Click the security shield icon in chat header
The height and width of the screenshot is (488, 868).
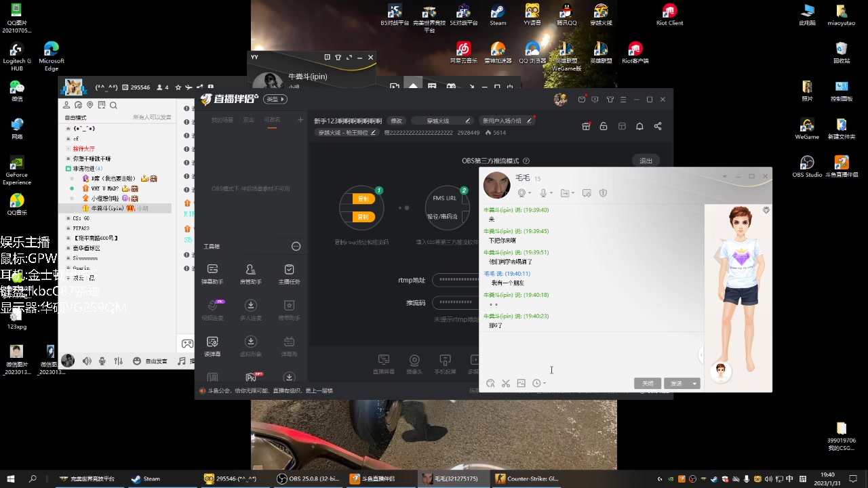603,193
